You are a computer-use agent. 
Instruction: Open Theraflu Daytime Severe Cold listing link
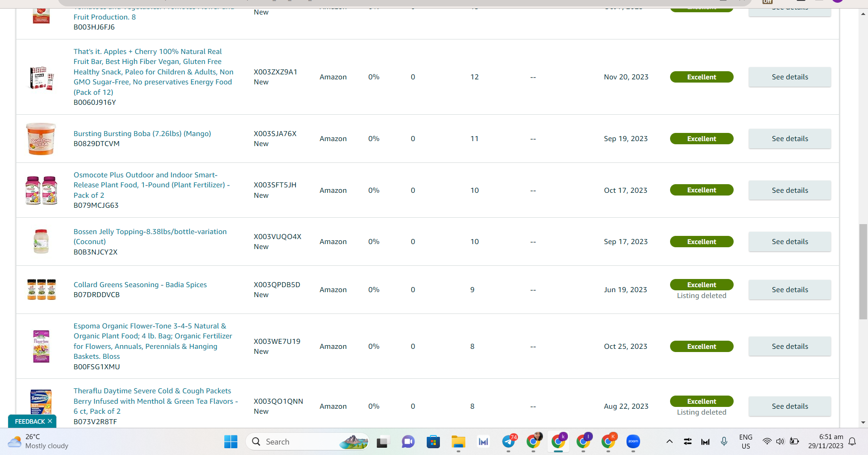point(156,401)
